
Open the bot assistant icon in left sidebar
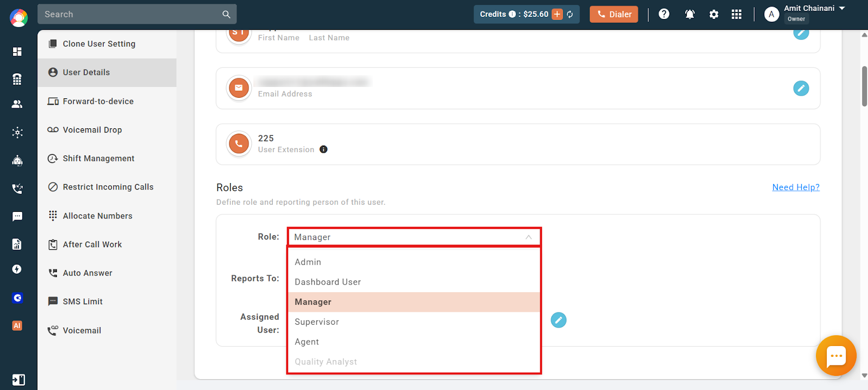point(17,160)
